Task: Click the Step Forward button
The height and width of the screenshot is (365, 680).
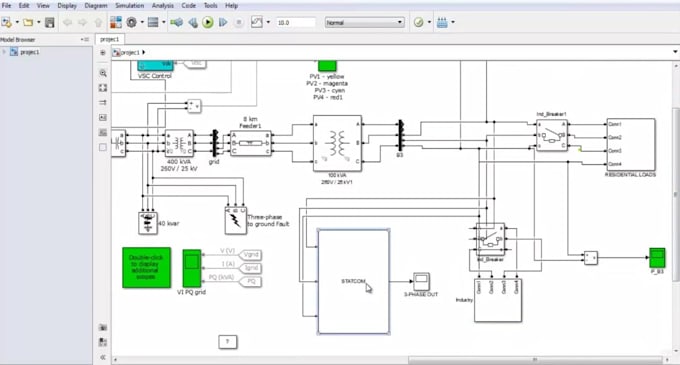Action: (x=223, y=23)
